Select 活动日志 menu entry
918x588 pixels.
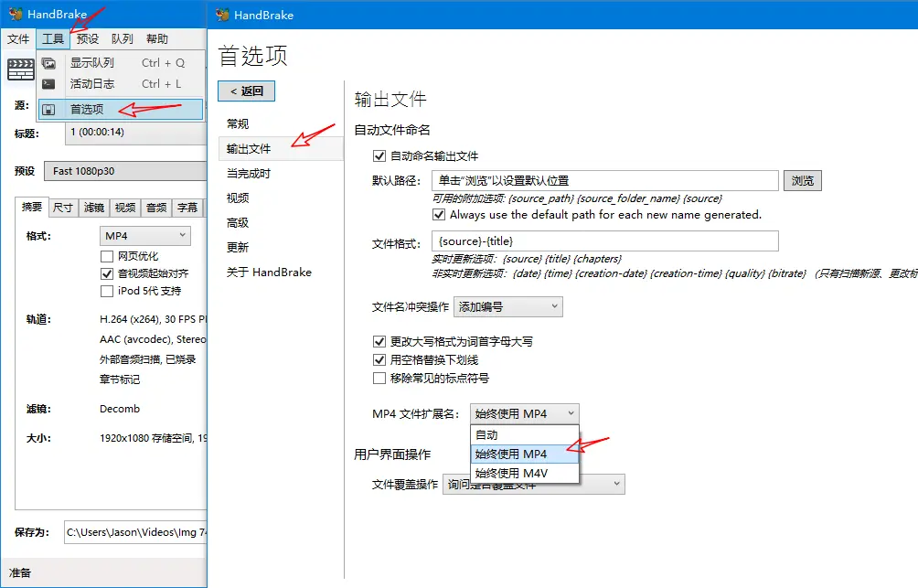pyautogui.click(x=122, y=84)
